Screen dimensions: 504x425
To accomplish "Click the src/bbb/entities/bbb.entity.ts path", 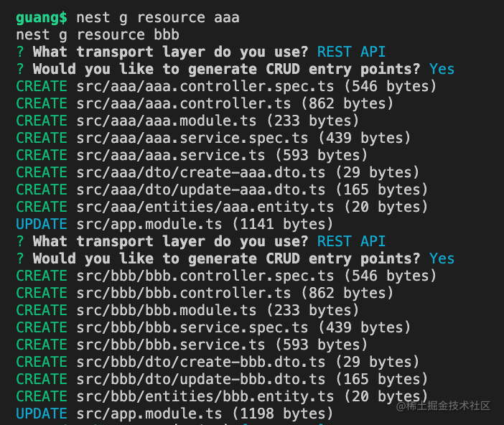I will coord(205,396).
